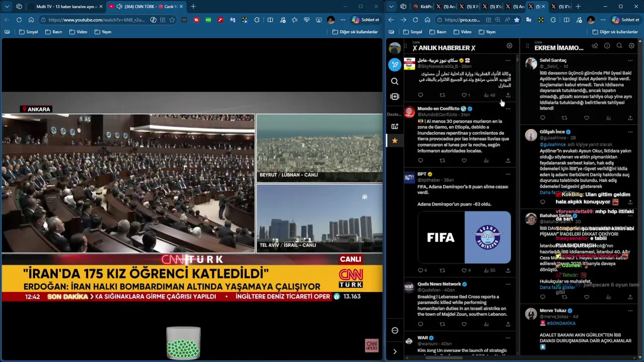Viewport: 644px width, 362px height.
Task: Switch to the KickPe tab
Action: point(422,7)
